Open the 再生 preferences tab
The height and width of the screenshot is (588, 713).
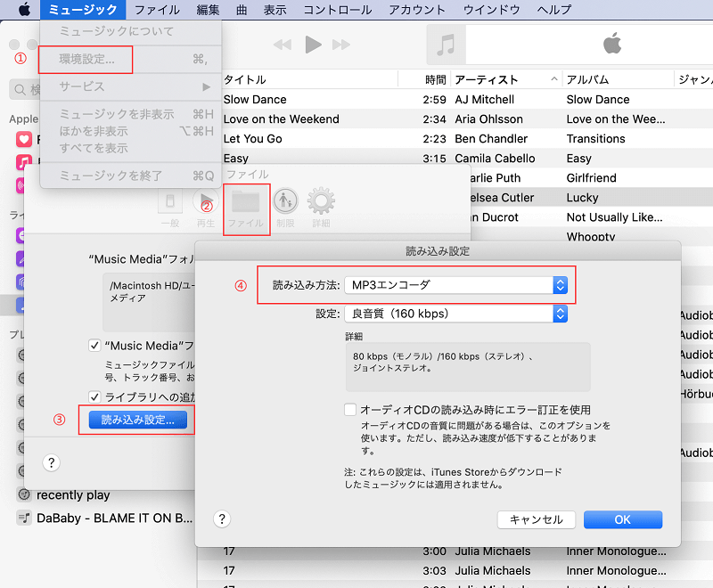(x=206, y=208)
